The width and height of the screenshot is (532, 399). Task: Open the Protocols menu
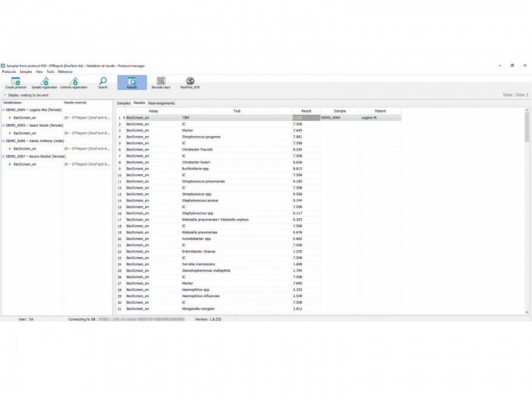(x=8, y=71)
